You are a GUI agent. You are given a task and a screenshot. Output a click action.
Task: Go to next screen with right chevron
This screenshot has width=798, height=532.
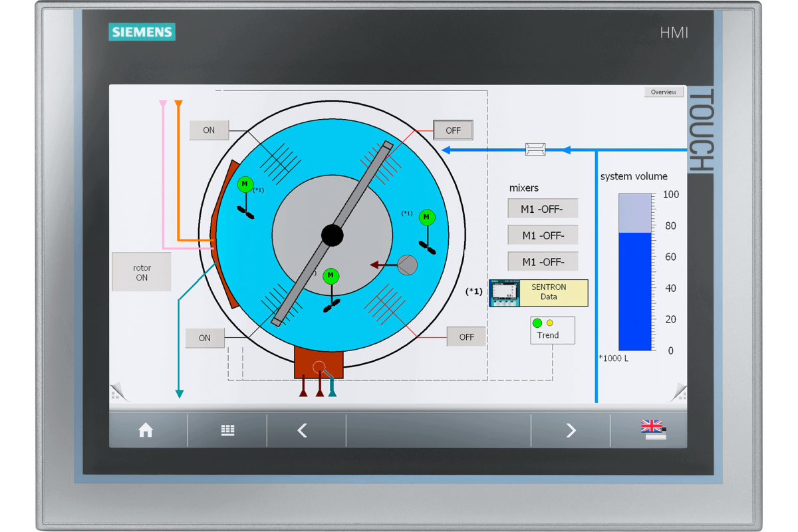pyautogui.click(x=571, y=431)
